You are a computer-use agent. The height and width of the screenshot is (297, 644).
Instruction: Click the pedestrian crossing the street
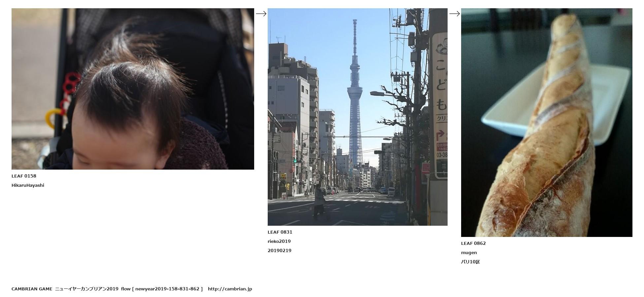pyautogui.click(x=319, y=202)
